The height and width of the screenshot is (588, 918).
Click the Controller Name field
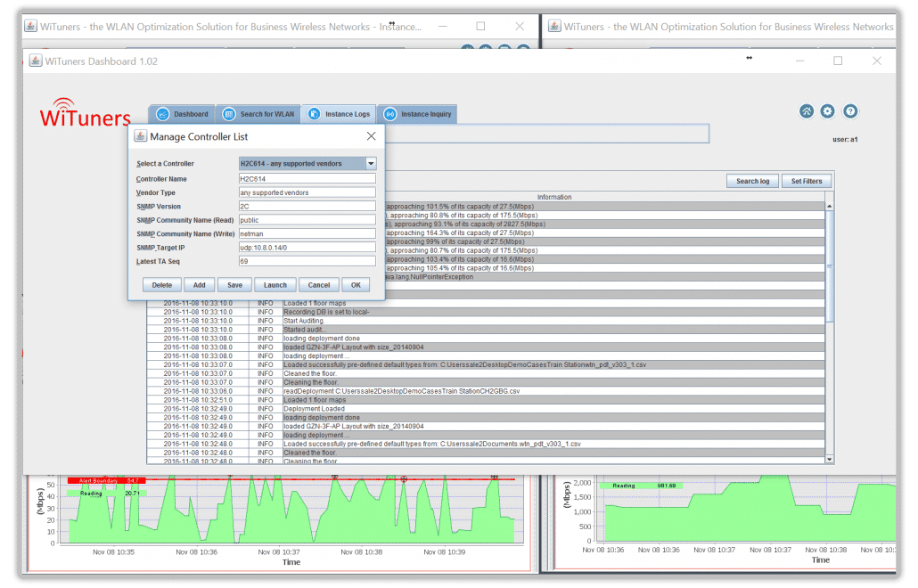click(x=307, y=179)
